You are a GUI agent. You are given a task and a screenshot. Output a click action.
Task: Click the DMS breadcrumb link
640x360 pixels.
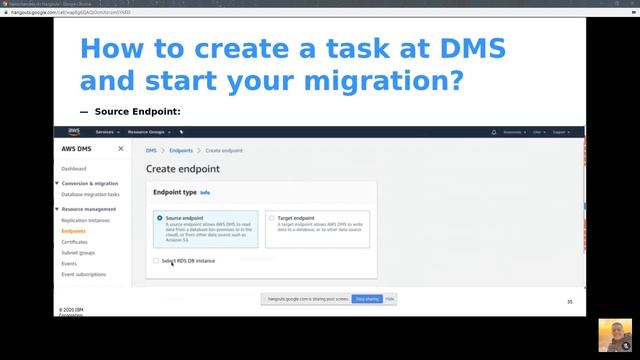tap(151, 151)
